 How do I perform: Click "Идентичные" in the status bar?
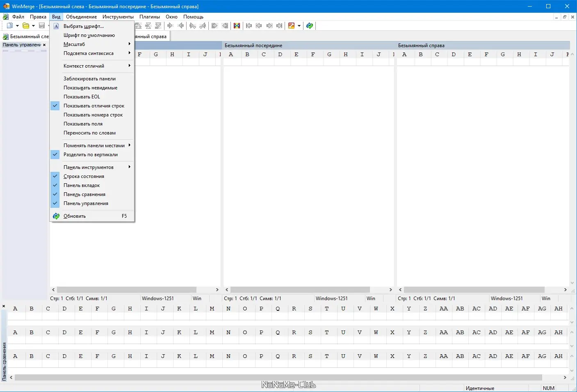click(480, 388)
